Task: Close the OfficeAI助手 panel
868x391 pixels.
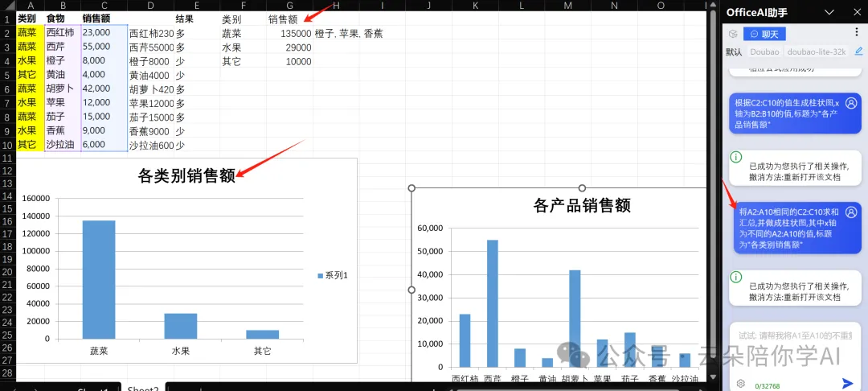Action: [x=856, y=12]
